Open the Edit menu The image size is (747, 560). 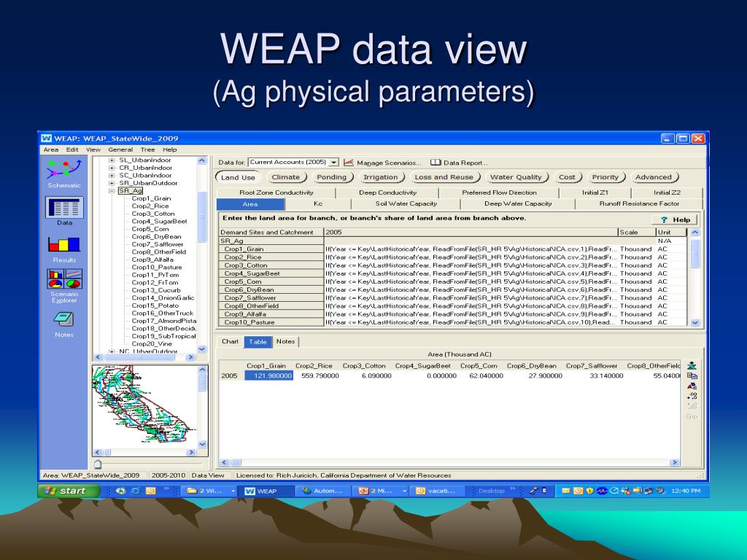(x=72, y=149)
